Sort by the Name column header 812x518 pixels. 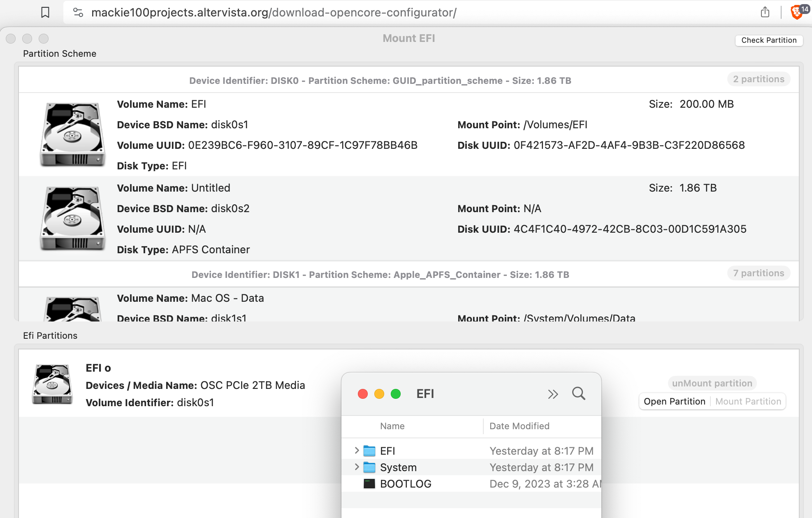pyautogui.click(x=392, y=426)
